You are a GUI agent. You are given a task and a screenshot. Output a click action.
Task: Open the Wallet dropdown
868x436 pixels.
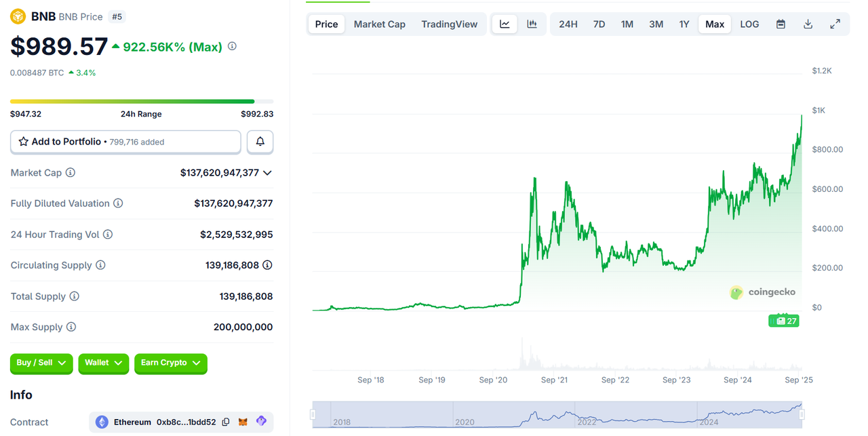click(x=103, y=363)
